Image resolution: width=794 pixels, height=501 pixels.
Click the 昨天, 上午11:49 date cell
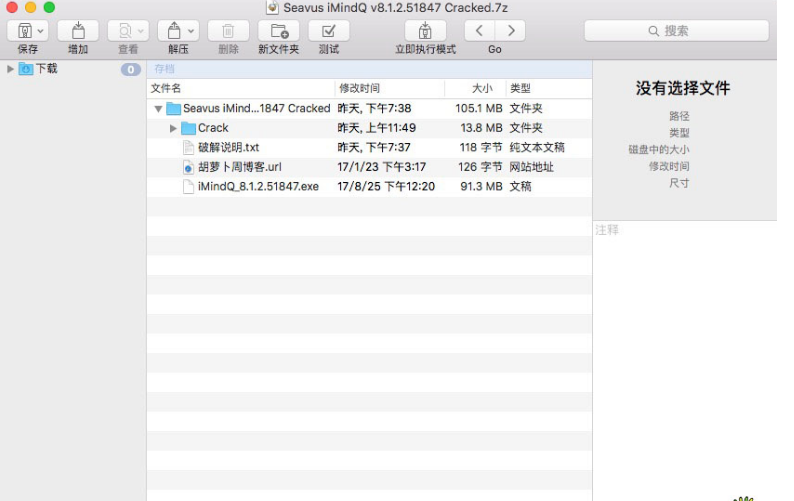point(377,128)
